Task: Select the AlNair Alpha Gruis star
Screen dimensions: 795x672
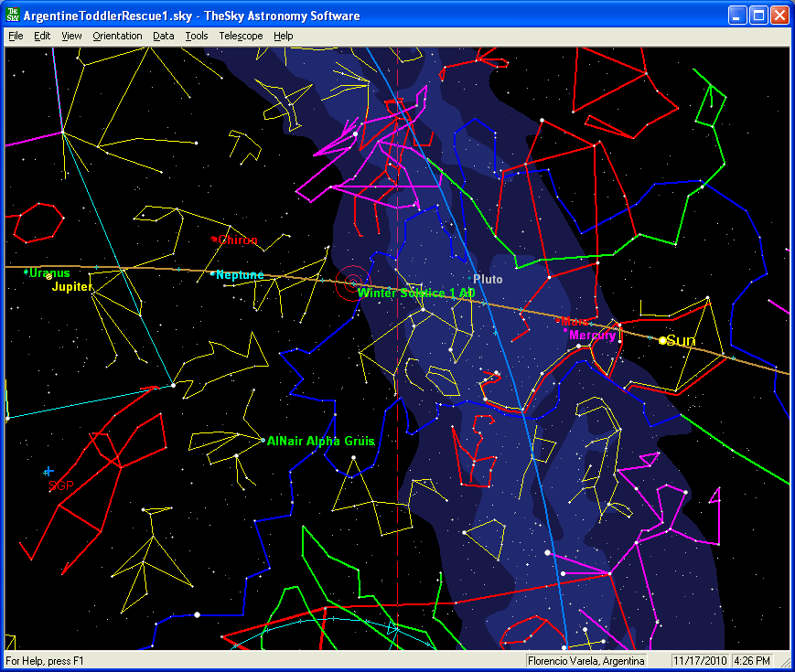Action: pos(262,441)
